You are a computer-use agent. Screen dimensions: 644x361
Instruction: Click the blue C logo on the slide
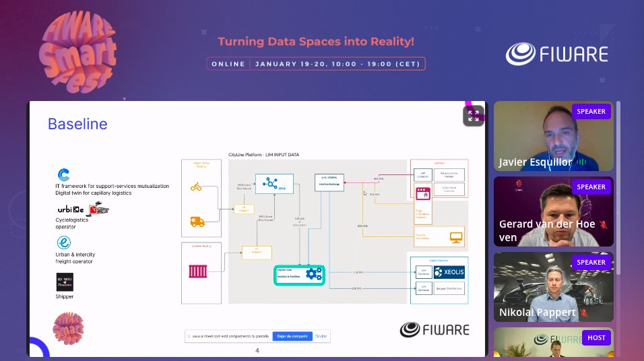tap(63, 174)
